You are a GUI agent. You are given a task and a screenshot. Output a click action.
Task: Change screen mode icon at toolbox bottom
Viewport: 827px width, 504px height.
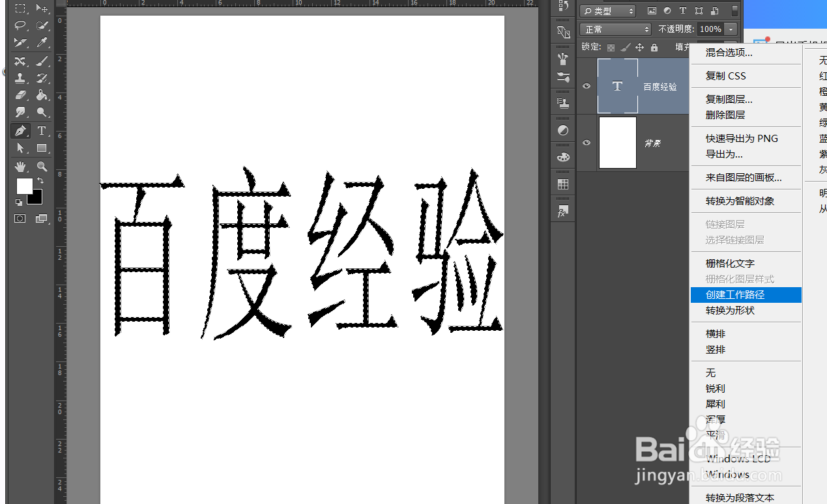pyautogui.click(x=41, y=219)
